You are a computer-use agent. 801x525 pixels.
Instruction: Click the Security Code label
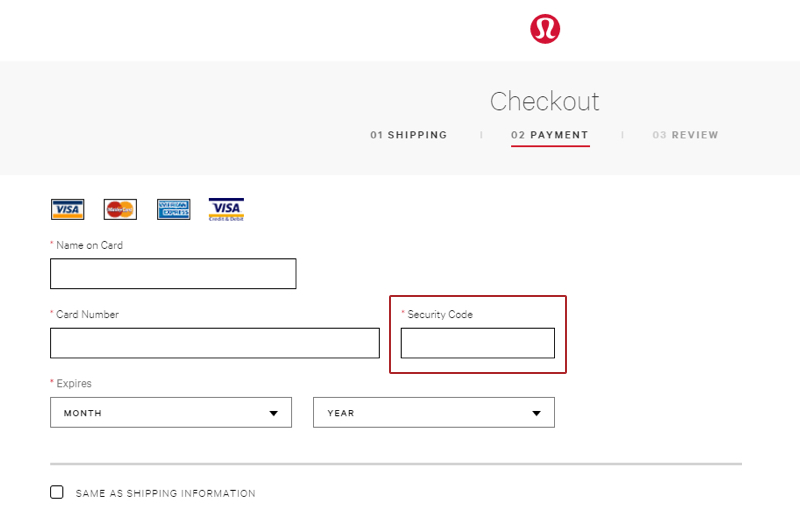click(440, 315)
